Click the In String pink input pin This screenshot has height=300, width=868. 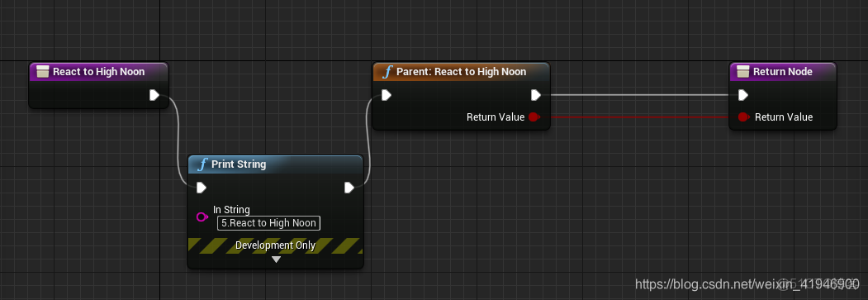[202, 217]
